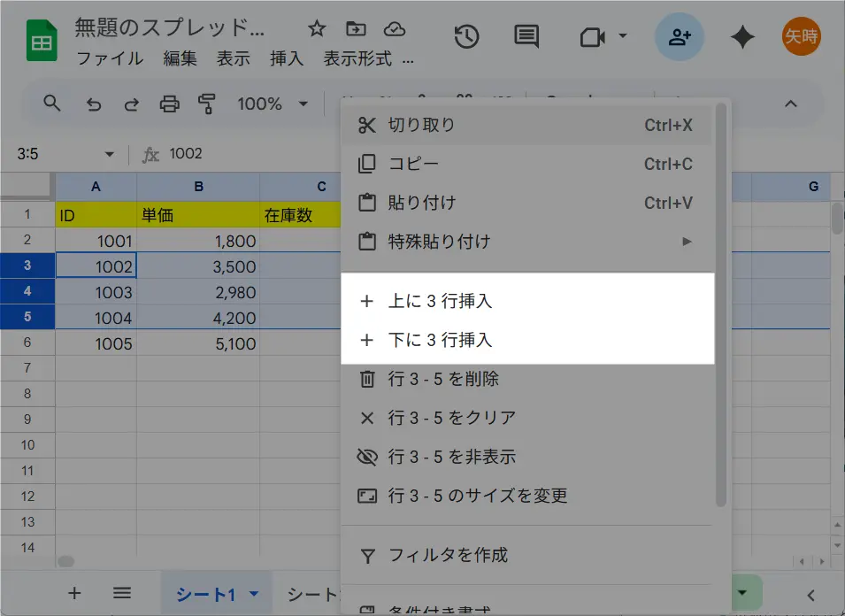
Task: Click the share people icon button
Action: click(680, 36)
